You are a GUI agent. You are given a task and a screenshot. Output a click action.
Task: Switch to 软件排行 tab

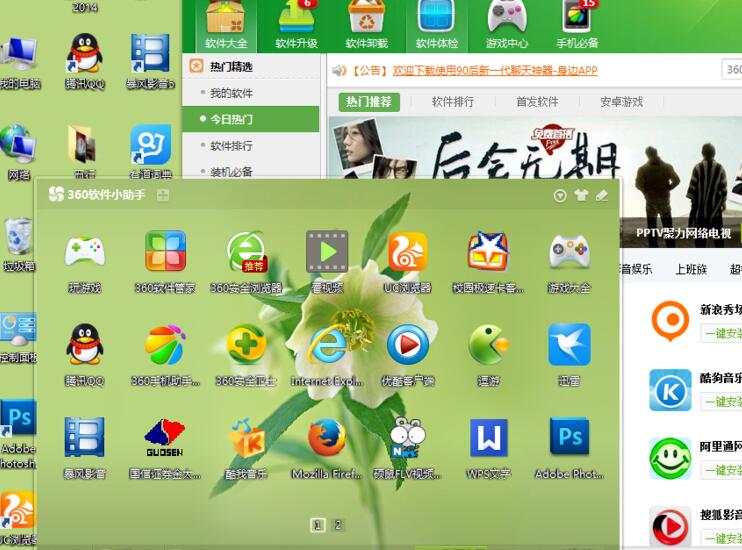click(x=453, y=102)
